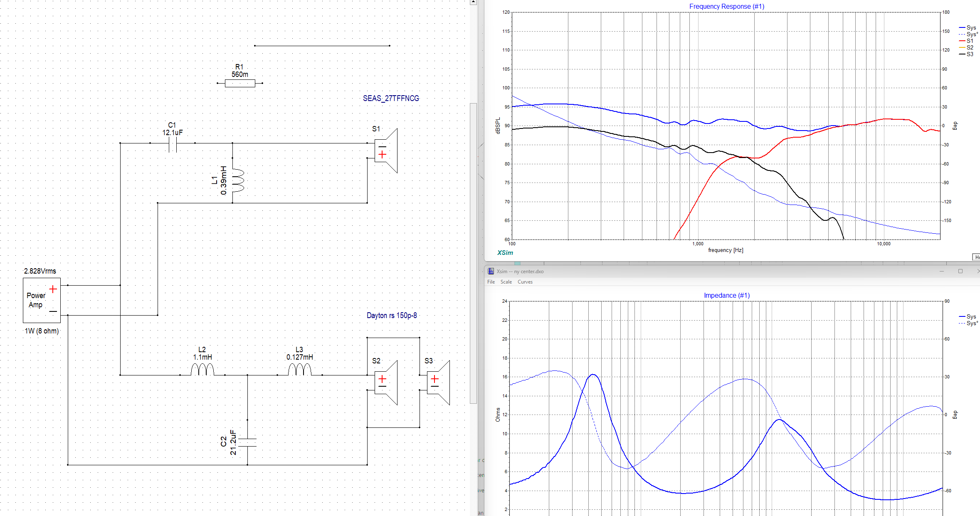Viewport: 980px width, 516px height.
Task: Click the SEAS_27TFFNCG driver label
Action: pyautogui.click(x=391, y=99)
